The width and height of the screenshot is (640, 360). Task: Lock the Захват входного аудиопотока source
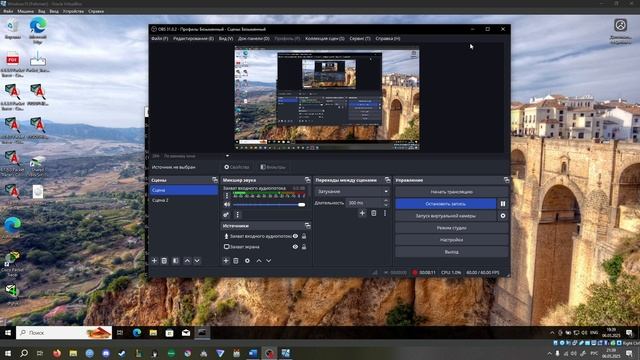pos(304,236)
